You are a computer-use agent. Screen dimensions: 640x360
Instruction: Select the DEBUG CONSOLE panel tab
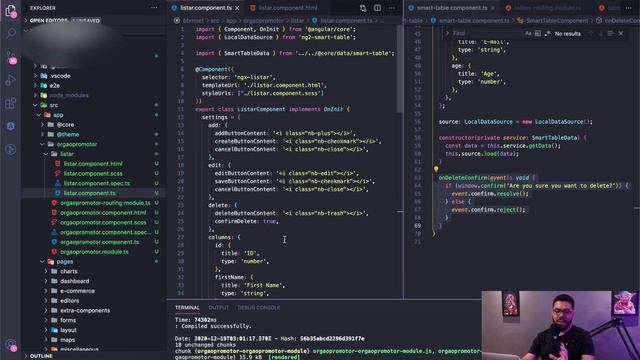click(x=259, y=308)
